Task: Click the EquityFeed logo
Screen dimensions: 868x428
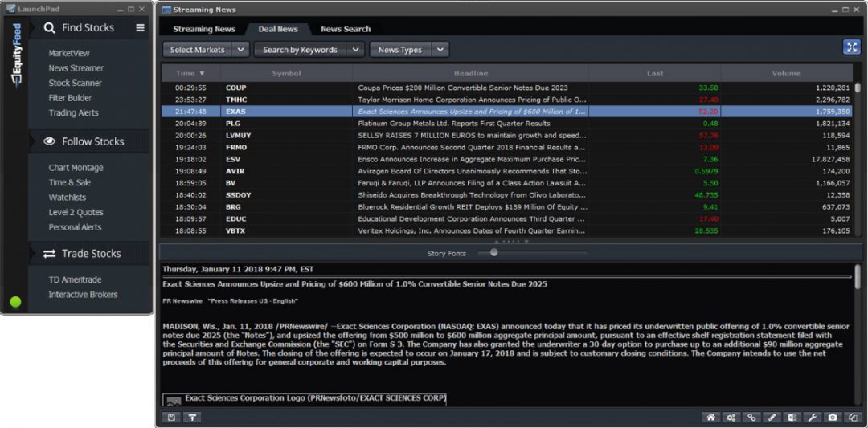Action: 17,56
